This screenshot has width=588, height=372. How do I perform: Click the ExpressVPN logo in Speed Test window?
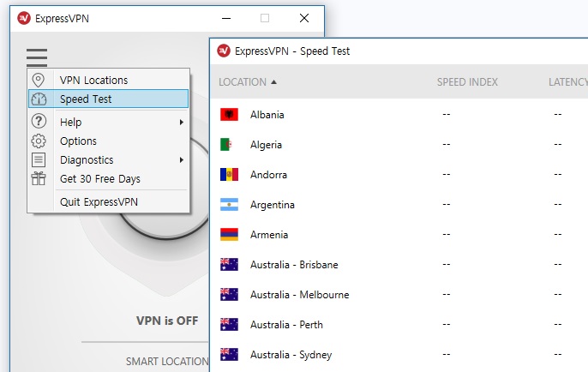point(224,51)
